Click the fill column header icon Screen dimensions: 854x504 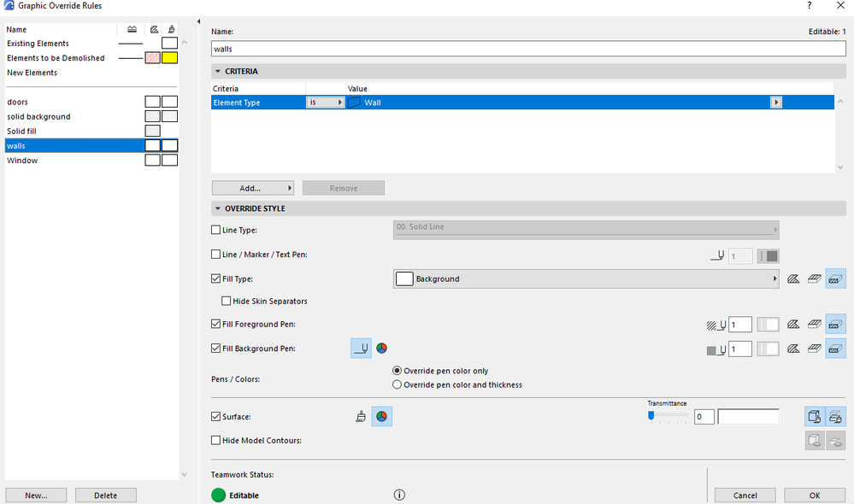154,29
